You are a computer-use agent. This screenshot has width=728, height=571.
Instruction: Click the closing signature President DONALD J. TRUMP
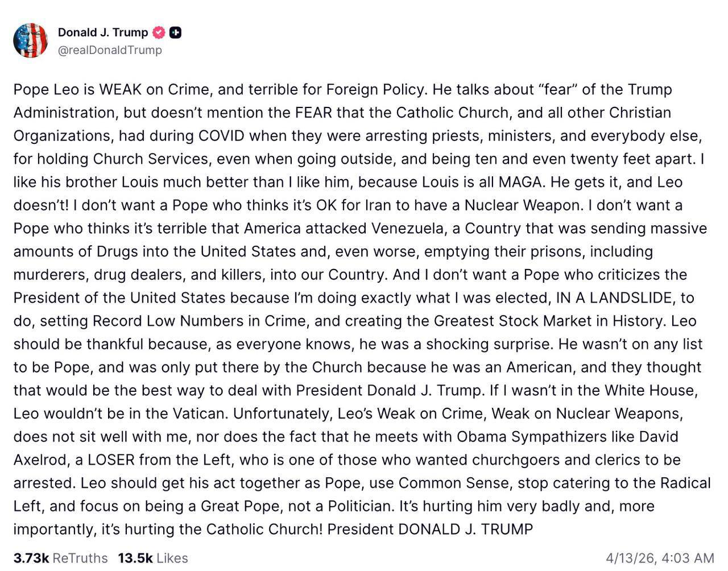click(430, 529)
